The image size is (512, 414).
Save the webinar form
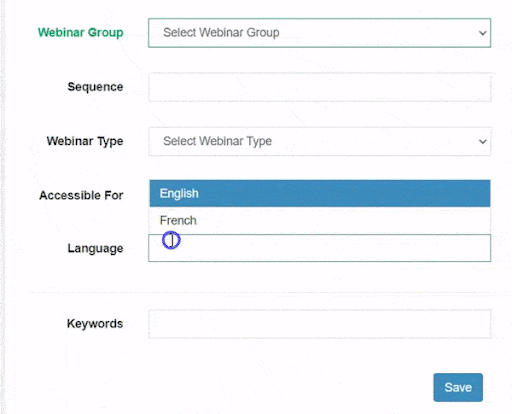(458, 387)
